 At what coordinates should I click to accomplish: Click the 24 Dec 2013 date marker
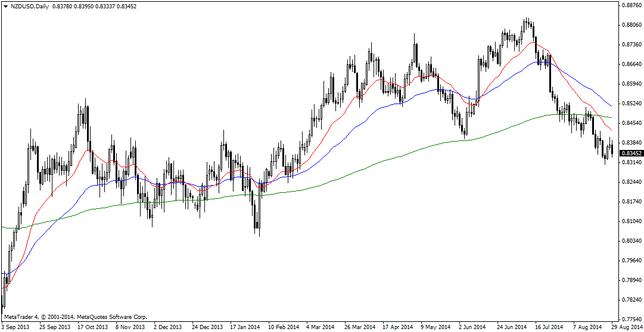click(207, 327)
